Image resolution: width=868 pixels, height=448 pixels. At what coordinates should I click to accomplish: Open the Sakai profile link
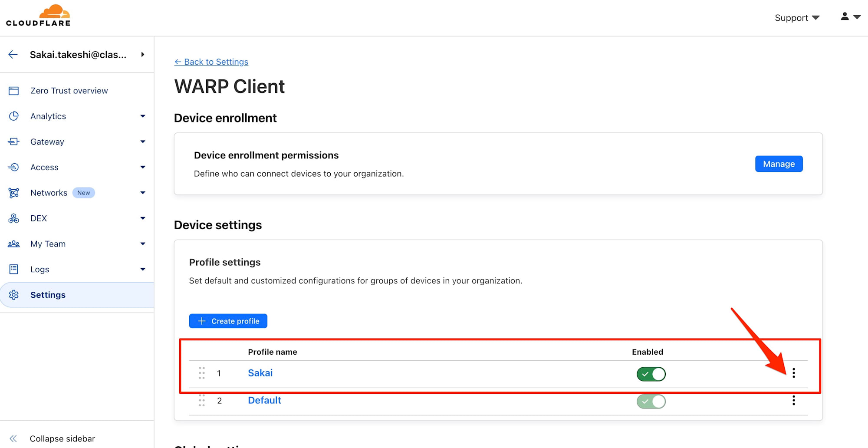[260, 373]
